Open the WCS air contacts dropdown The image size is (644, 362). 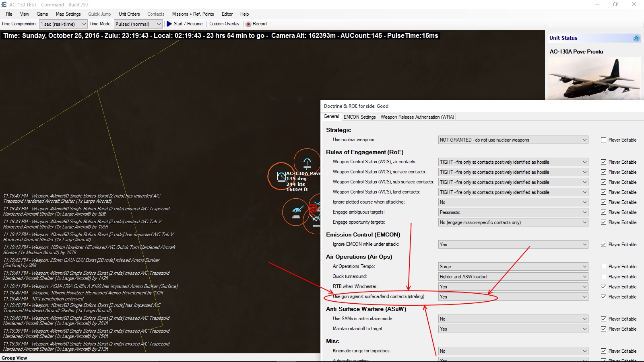513,162
